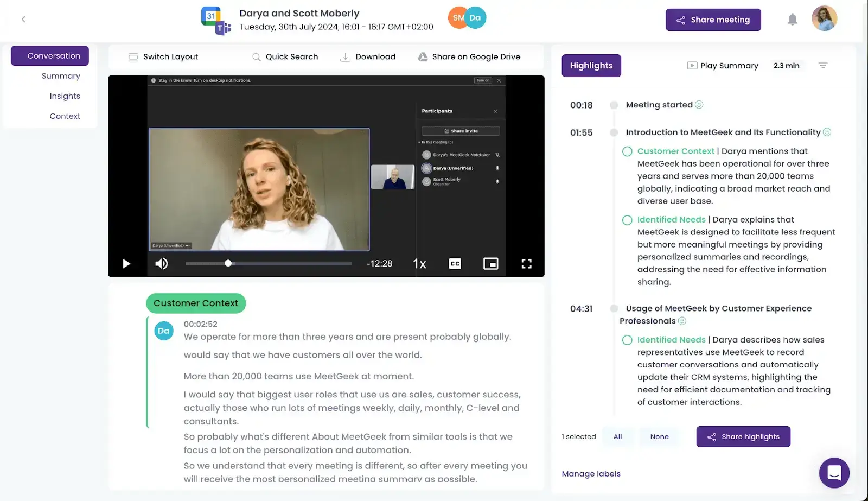The image size is (868, 501).
Task: Click the Customer Context label pill
Action: point(196,303)
